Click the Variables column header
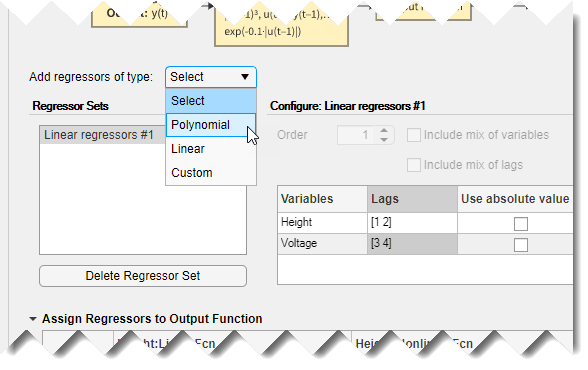 tap(322, 199)
